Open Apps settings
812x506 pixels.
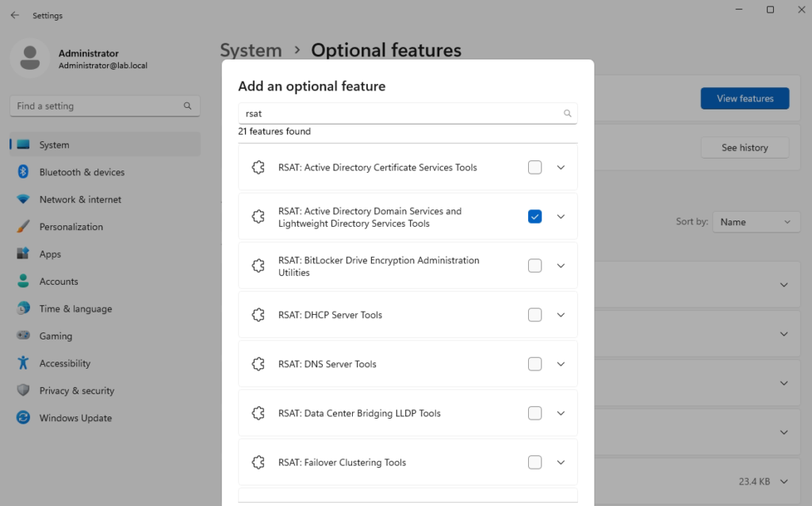(105, 254)
